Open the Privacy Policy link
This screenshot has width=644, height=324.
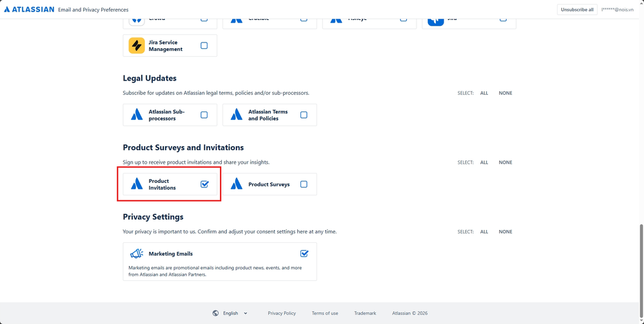pos(282,313)
